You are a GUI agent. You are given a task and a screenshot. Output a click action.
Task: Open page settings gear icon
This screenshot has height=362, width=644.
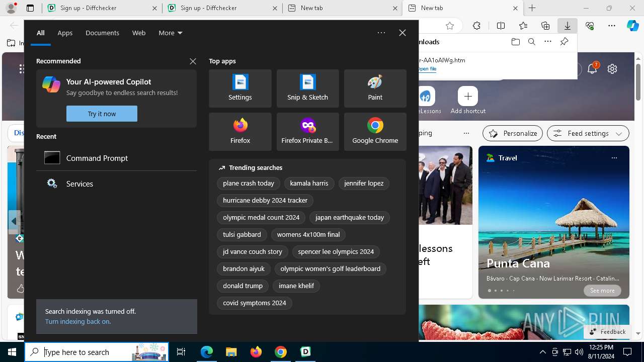point(612,69)
